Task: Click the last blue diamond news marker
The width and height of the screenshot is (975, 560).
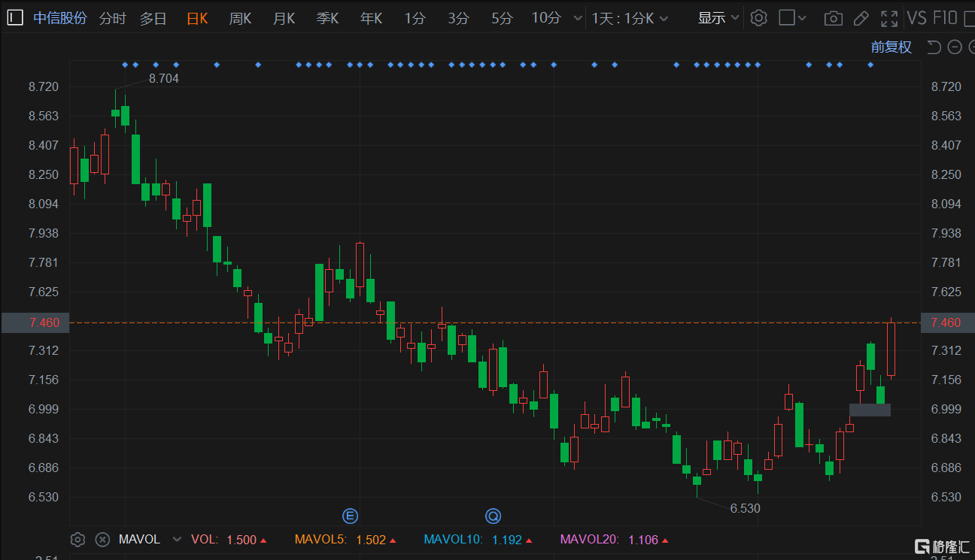Action: click(870, 65)
